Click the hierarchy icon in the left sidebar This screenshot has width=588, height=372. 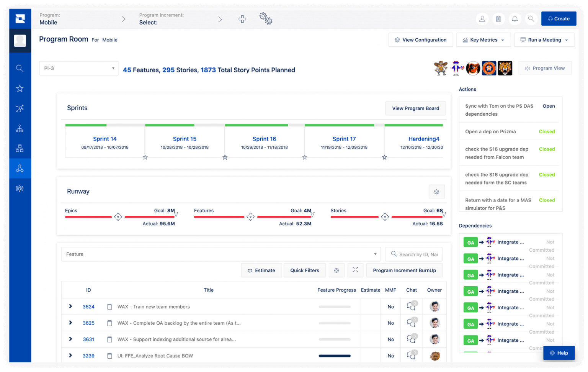[x=20, y=128]
